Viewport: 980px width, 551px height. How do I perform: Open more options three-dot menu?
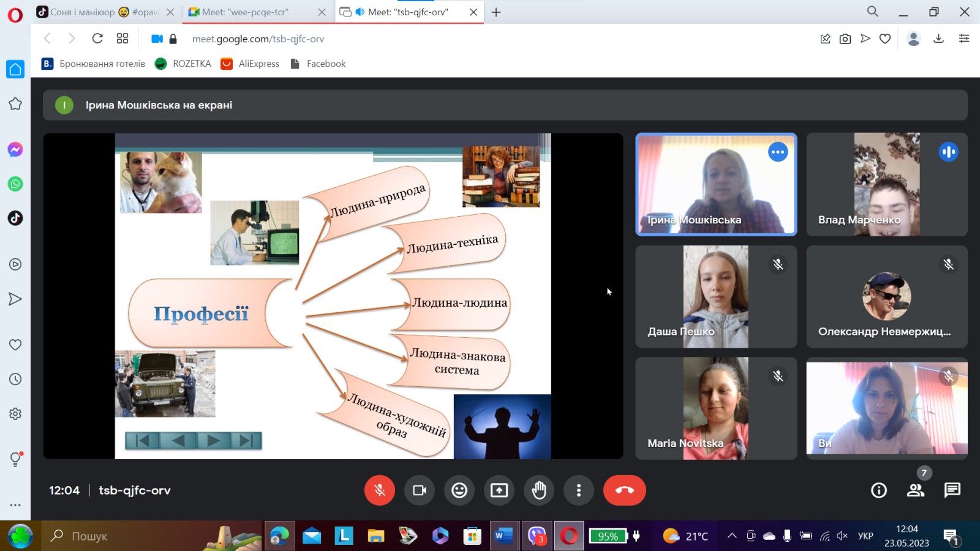579,490
